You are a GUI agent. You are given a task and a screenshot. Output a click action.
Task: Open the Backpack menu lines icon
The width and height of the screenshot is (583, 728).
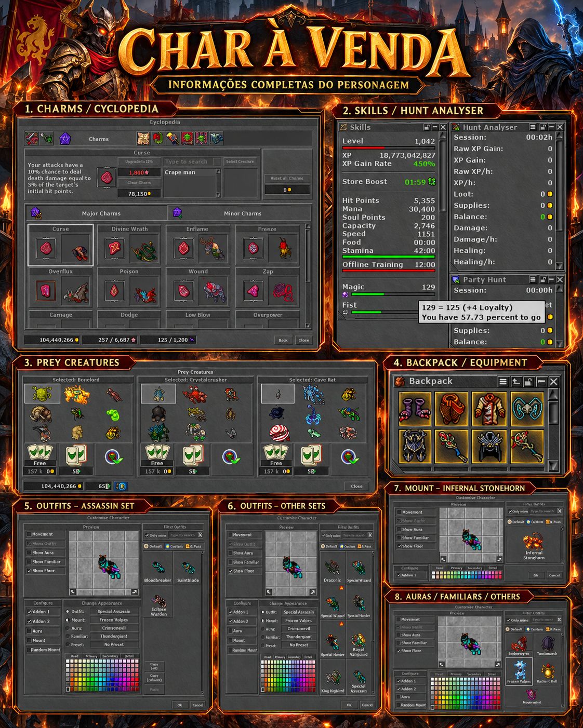coord(502,382)
